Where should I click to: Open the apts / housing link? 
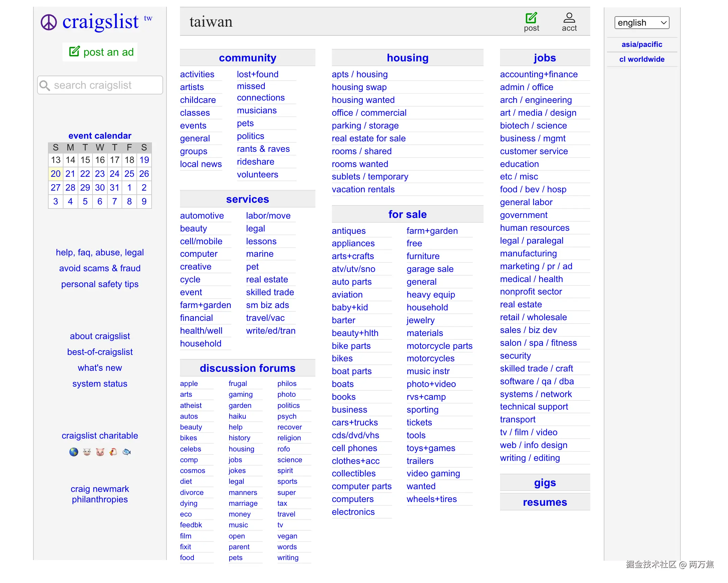click(359, 74)
